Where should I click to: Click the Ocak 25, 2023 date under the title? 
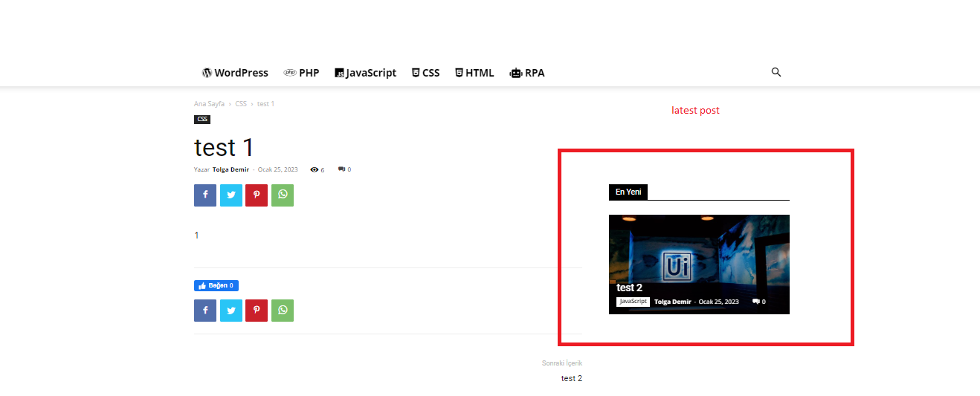277,169
